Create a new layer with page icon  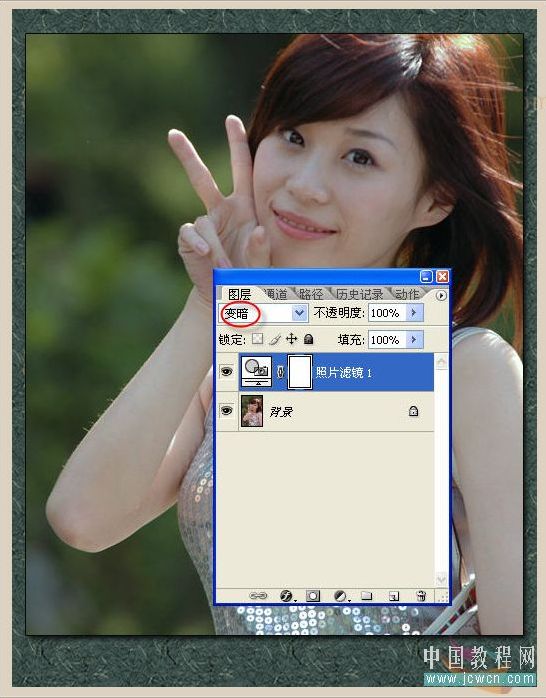pyautogui.click(x=394, y=596)
